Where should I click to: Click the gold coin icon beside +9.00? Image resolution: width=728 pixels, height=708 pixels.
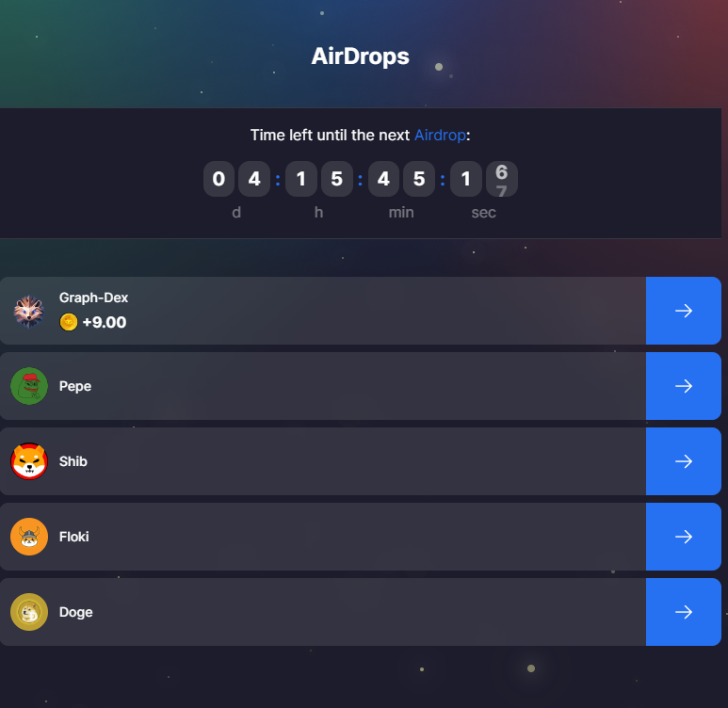pyautogui.click(x=69, y=322)
